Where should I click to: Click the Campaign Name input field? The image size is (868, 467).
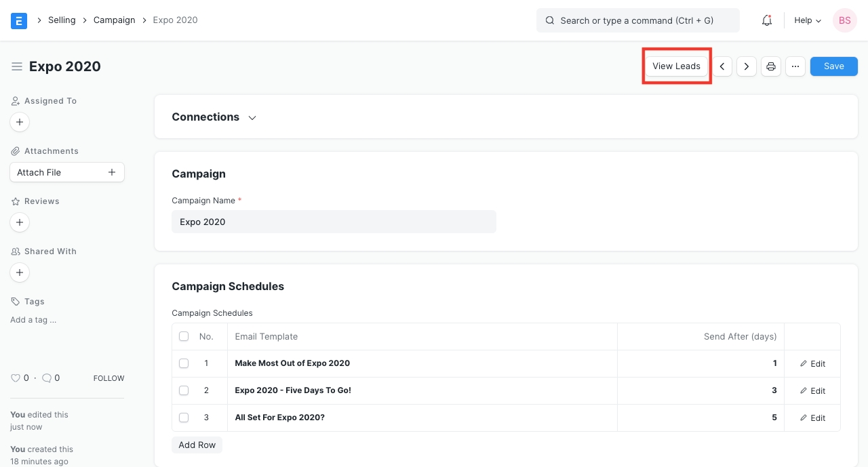(334, 222)
